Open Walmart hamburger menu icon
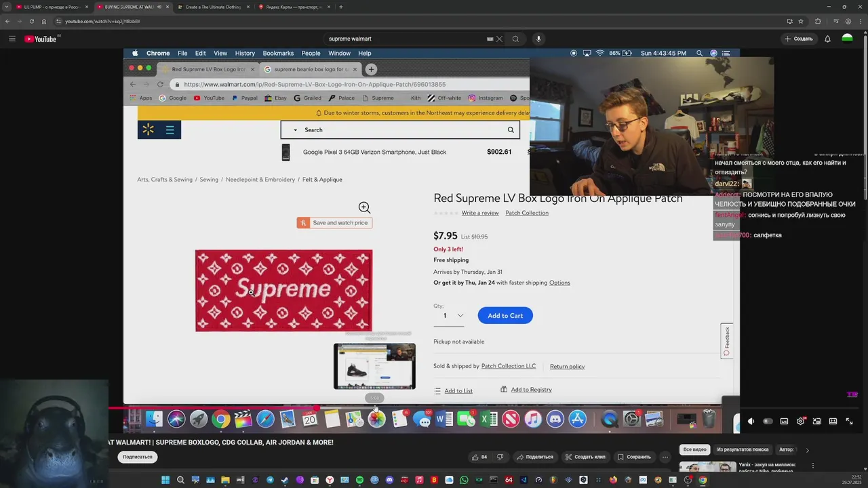This screenshot has height=488, width=868. click(x=170, y=129)
